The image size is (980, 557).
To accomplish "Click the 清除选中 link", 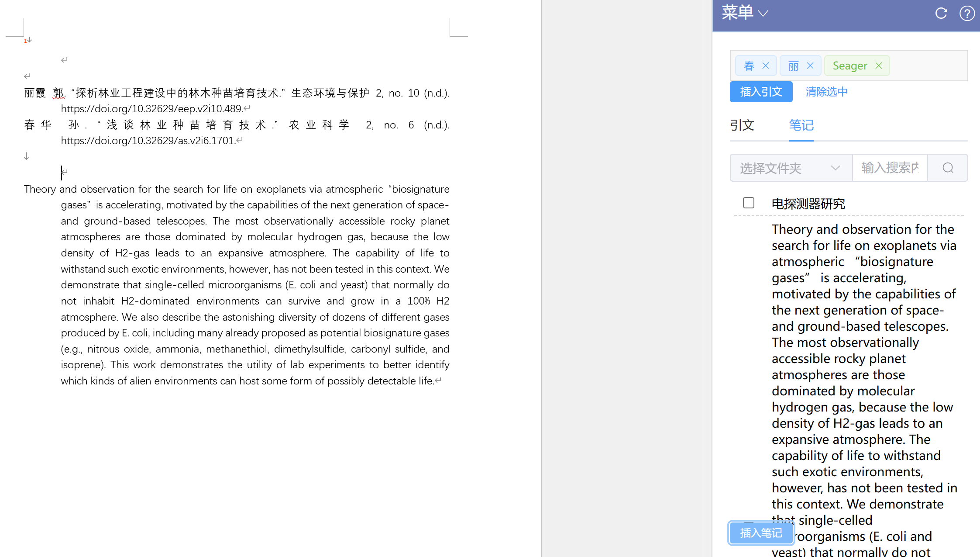I will [x=826, y=92].
